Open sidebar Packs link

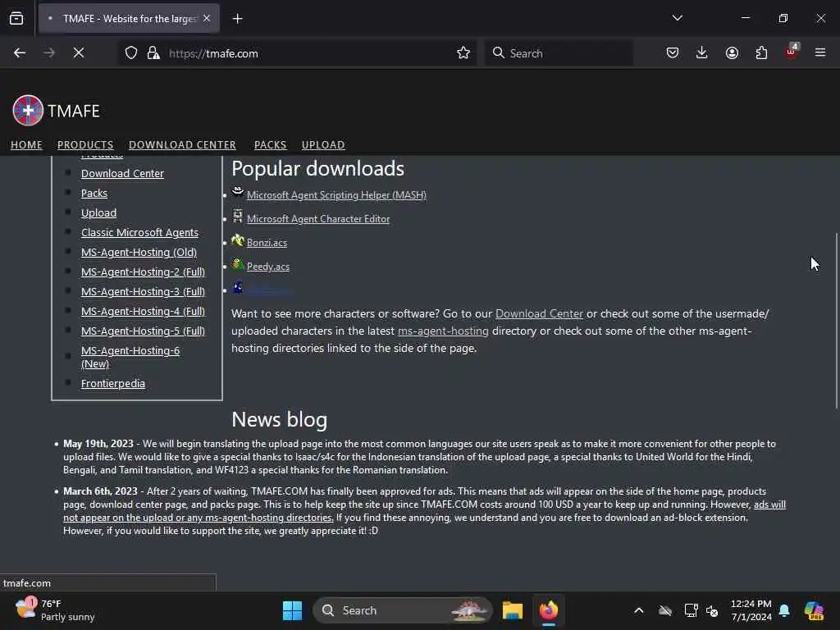point(94,194)
